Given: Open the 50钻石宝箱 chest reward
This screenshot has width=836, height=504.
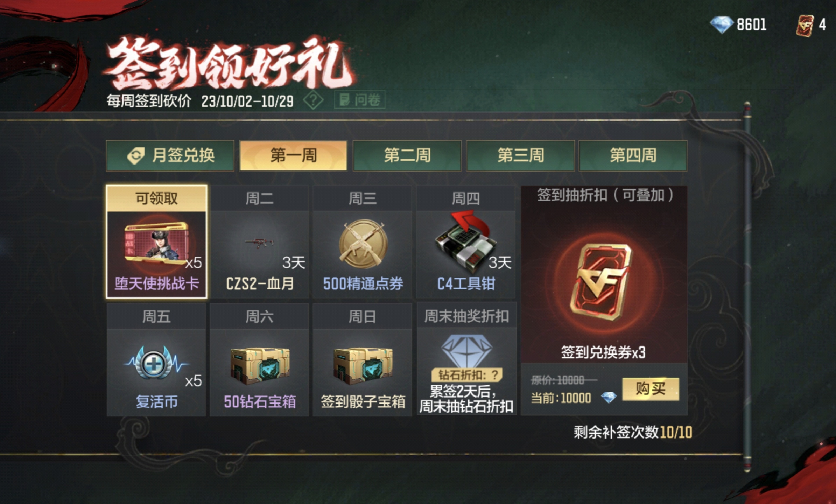Looking at the screenshot, I should 260,365.
